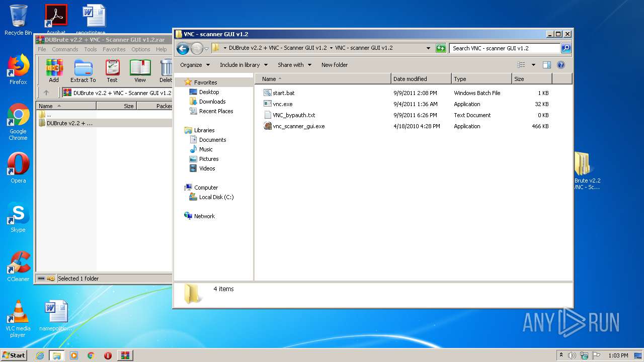The height and width of the screenshot is (362, 644).
Task: Open Favorites menu in WinRAR
Action: (x=114, y=49)
